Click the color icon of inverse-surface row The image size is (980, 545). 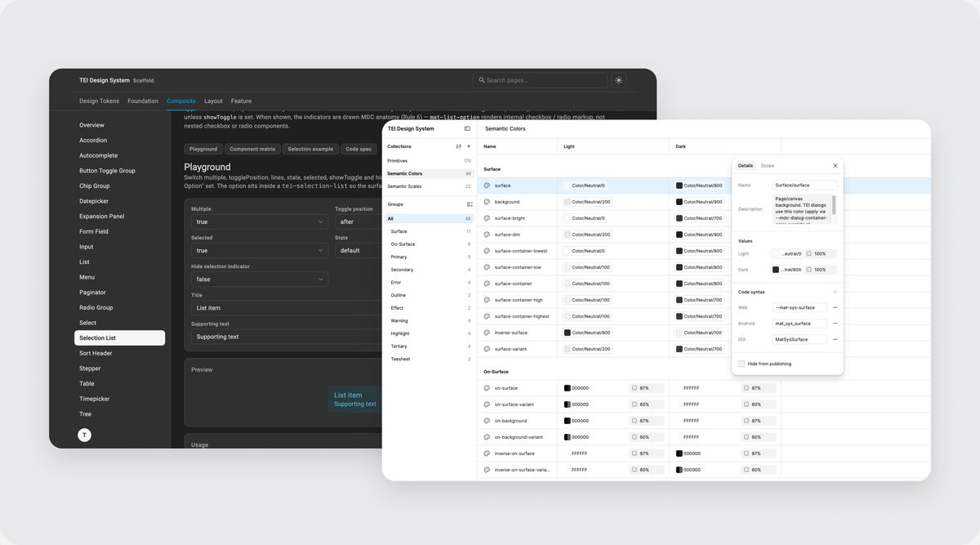point(487,333)
